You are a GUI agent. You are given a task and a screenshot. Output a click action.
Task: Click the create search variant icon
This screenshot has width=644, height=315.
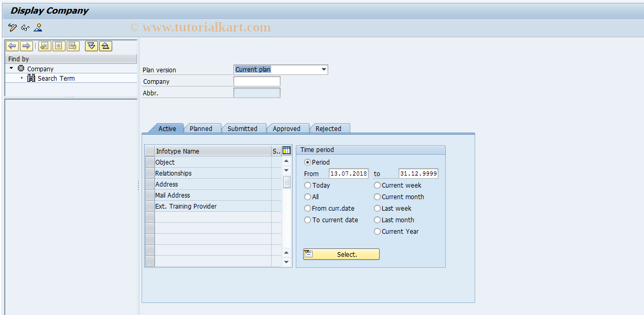tap(44, 46)
